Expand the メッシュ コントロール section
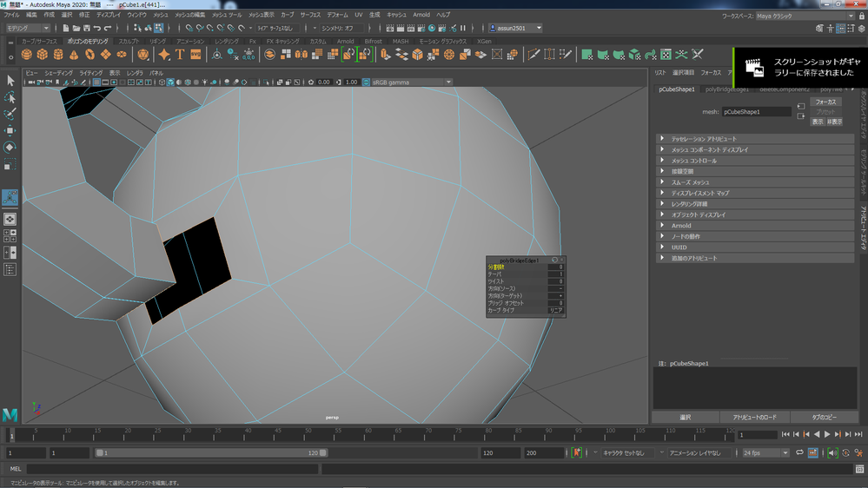 (694, 161)
